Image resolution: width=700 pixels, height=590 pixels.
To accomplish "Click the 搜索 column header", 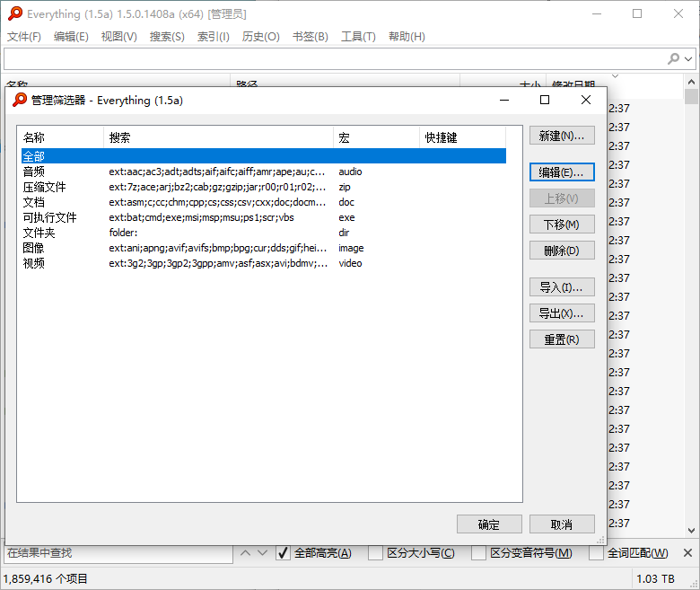I will point(218,137).
